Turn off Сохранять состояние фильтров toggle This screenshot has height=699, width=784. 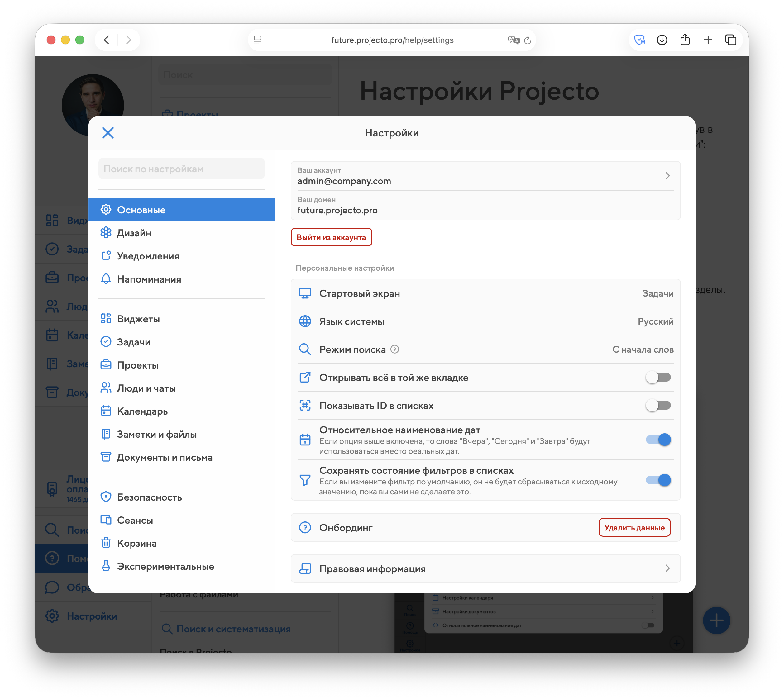(x=658, y=480)
